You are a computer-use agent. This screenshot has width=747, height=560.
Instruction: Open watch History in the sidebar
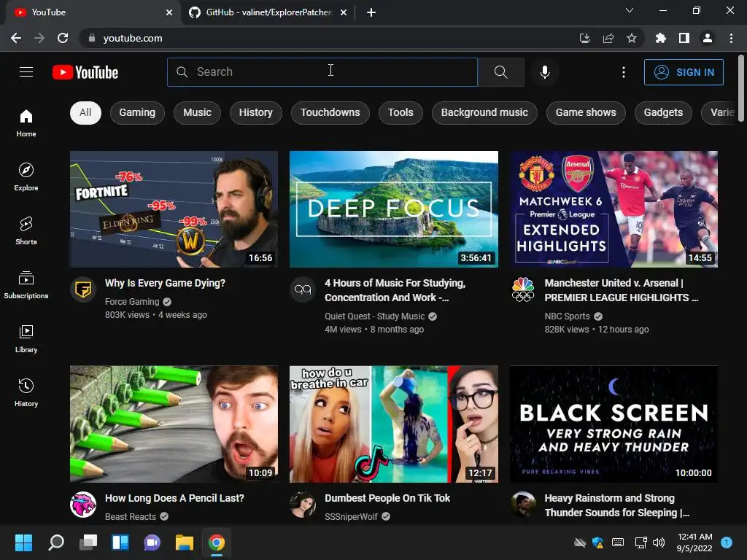click(x=26, y=392)
